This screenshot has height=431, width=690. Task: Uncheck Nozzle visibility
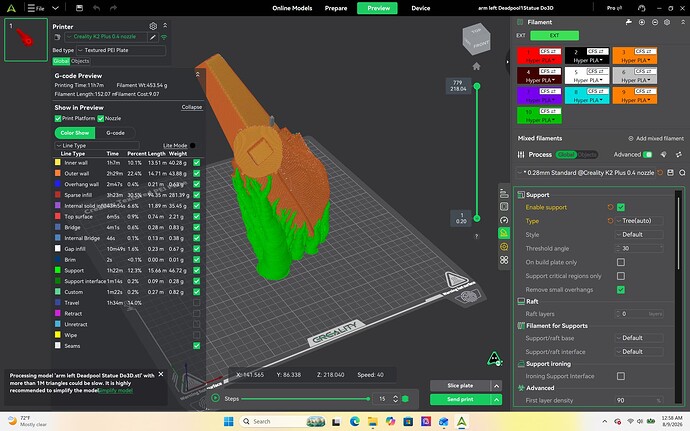[100, 118]
